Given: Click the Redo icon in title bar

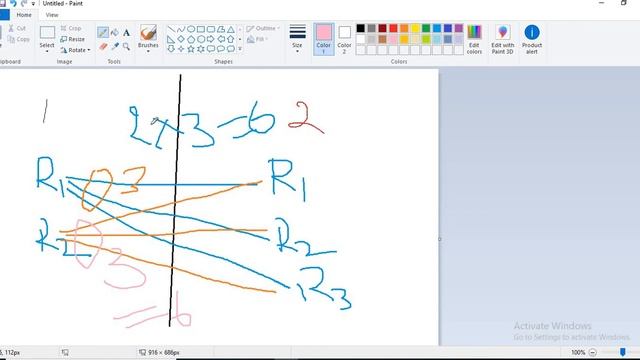Looking at the screenshot, I should 24,3.
